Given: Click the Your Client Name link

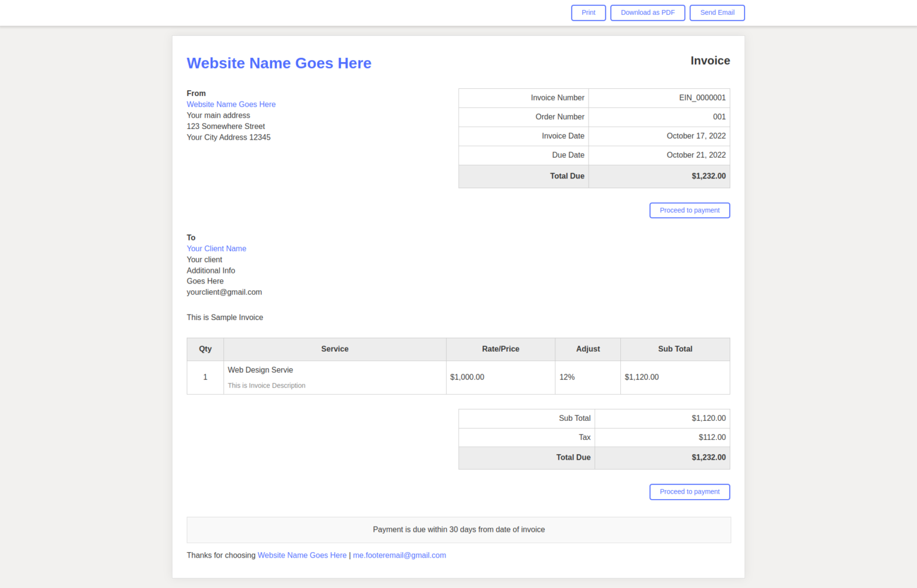Looking at the screenshot, I should (216, 248).
